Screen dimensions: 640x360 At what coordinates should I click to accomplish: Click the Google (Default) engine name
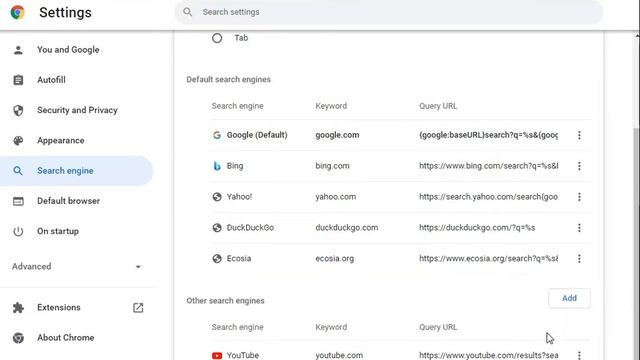coord(257,135)
